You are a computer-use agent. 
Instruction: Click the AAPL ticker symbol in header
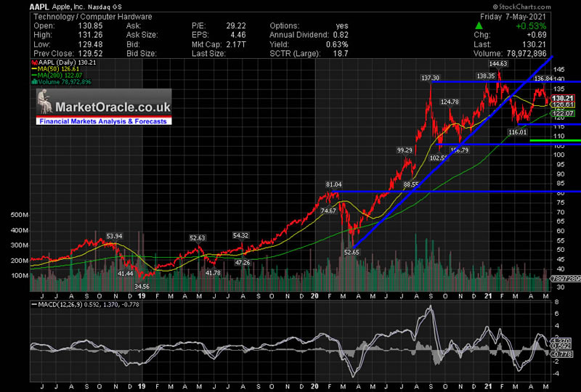click(x=39, y=5)
